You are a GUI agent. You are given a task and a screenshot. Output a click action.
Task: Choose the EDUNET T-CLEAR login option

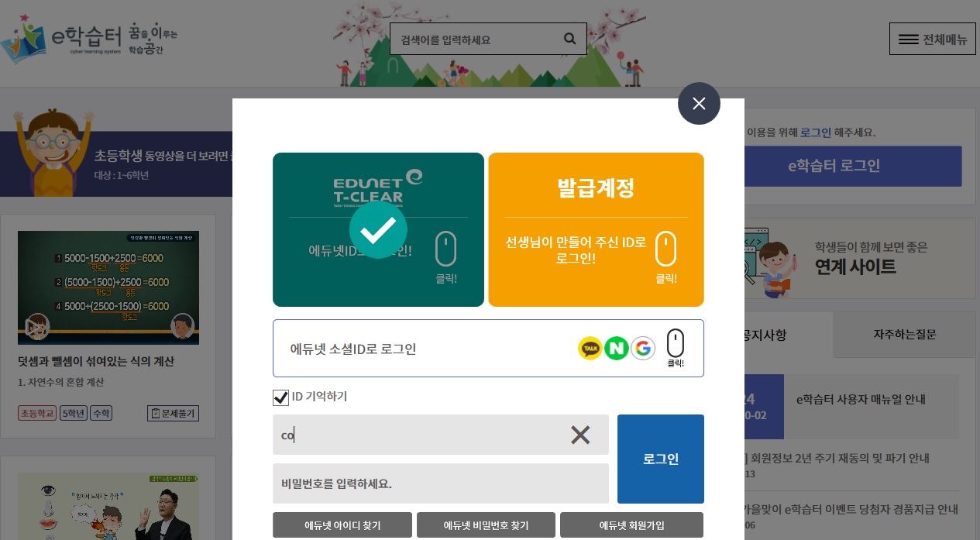378,229
